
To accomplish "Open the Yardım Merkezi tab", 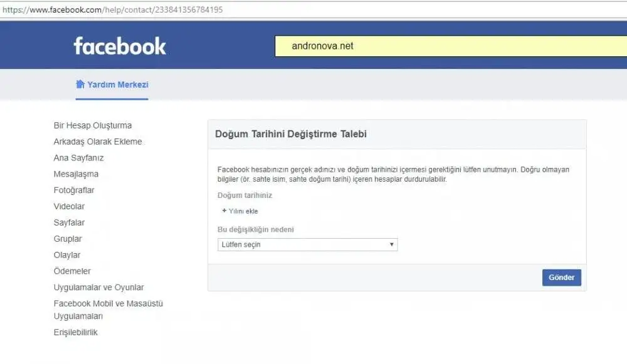I will pyautogui.click(x=112, y=85).
